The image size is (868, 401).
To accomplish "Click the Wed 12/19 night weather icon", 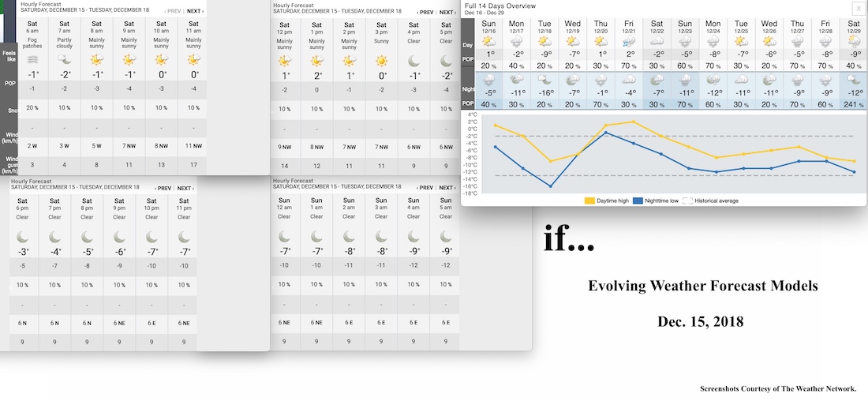I will click(572, 80).
